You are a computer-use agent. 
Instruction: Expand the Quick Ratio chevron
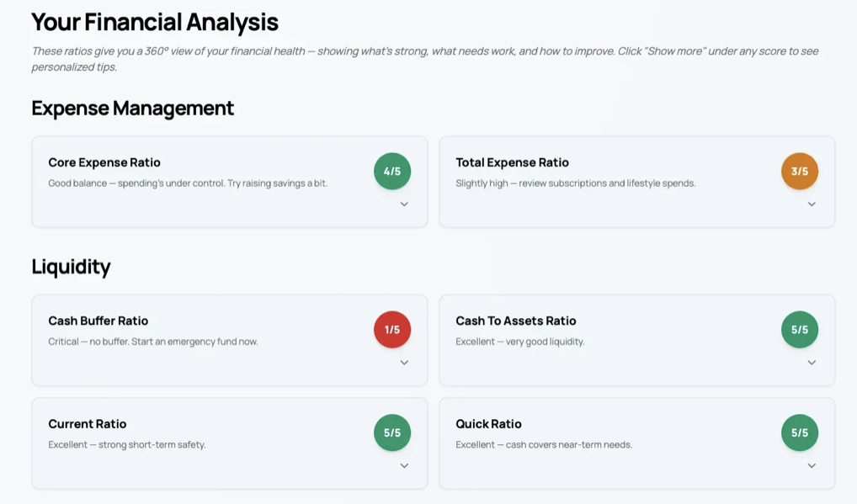[x=812, y=466]
